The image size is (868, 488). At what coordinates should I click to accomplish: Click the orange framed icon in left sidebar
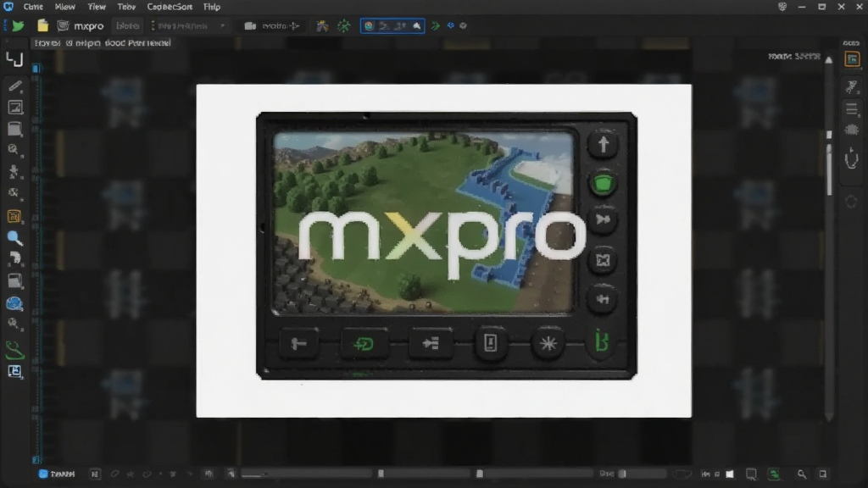tap(14, 216)
